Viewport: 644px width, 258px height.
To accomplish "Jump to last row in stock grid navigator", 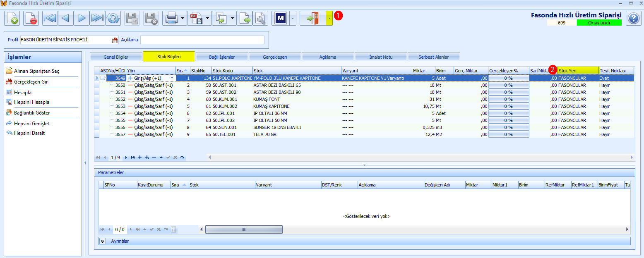I will coord(133,158).
